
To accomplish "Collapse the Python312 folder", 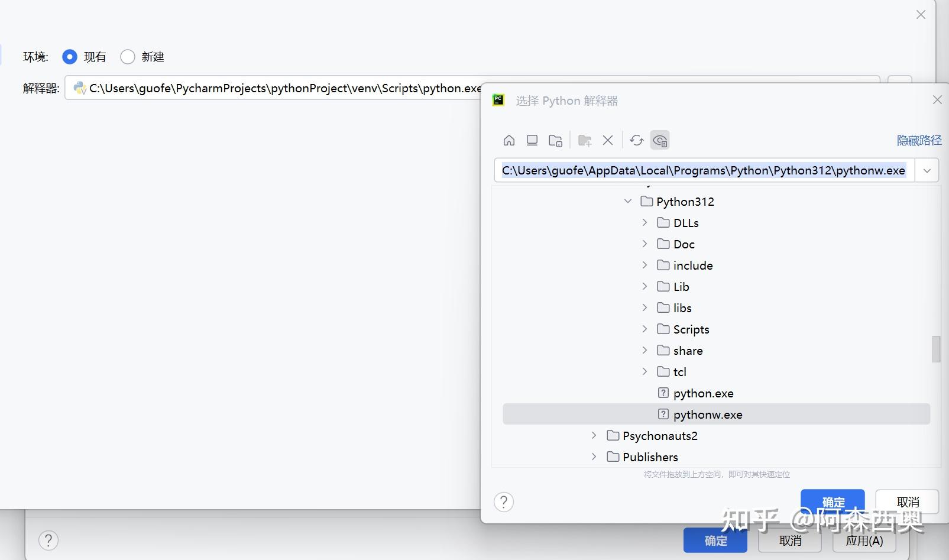I will [x=628, y=202].
